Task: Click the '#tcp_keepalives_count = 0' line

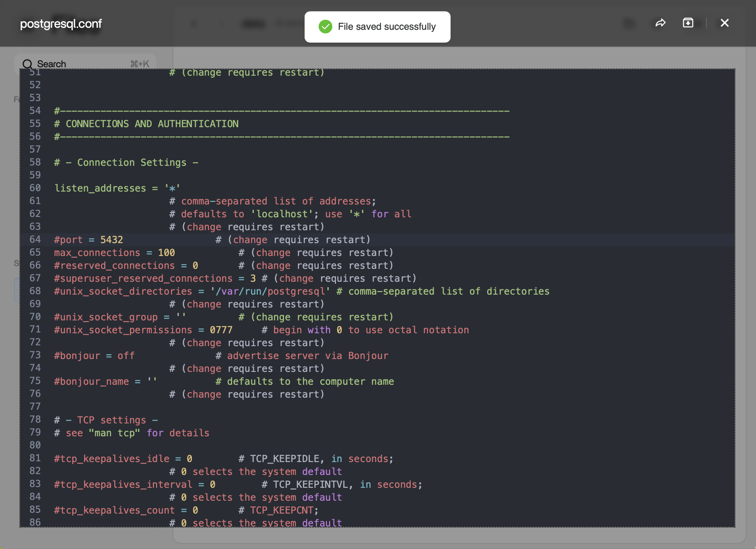Action: coord(126,510)
